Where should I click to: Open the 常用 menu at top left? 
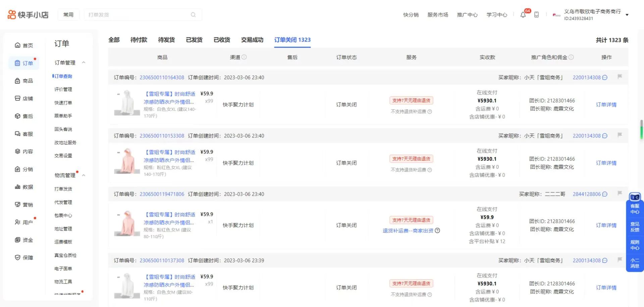[x=68, y=14]
